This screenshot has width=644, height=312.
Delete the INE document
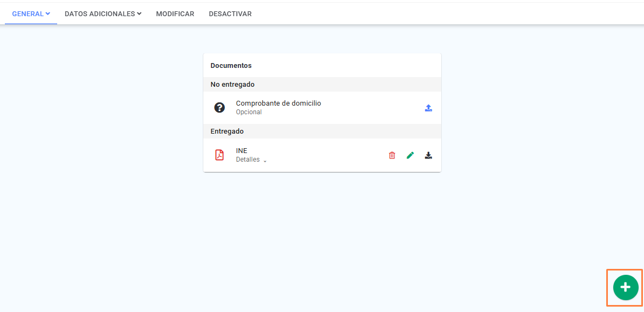point(392,156)
